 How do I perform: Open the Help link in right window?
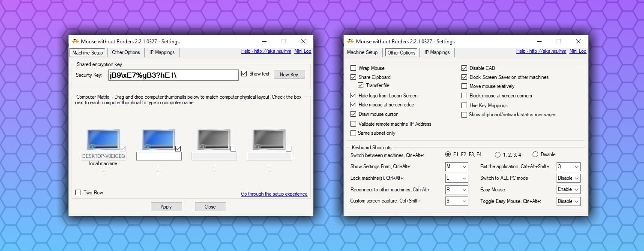click(x=541, y=51)
